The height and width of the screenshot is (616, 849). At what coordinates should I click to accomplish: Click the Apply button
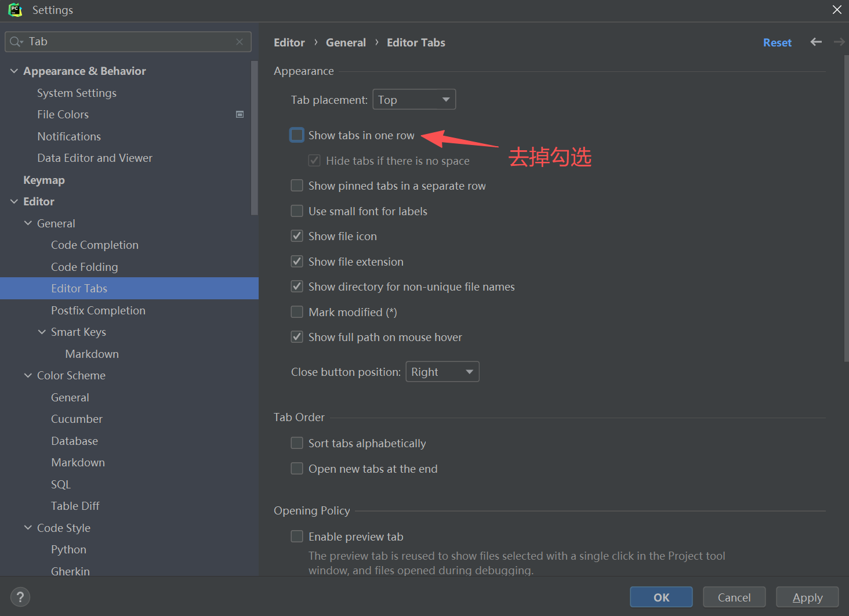(x=807, y=597)
